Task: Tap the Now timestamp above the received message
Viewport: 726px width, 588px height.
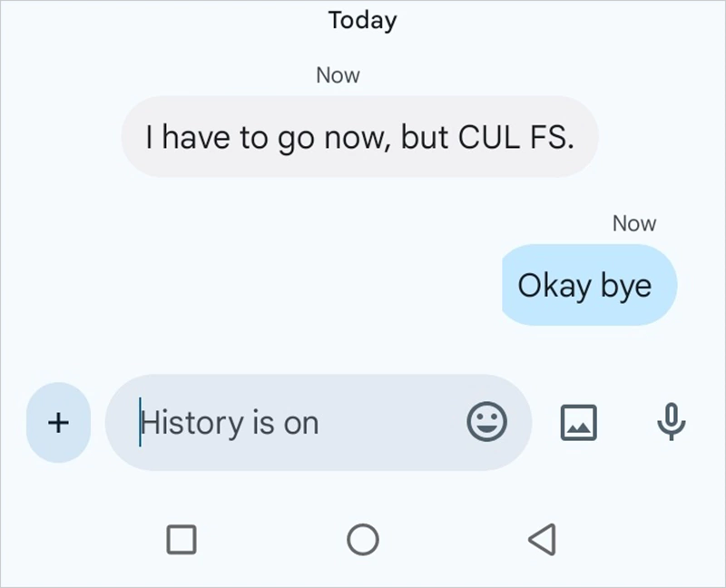Action: pyautogui.click(x=337, y=75)
